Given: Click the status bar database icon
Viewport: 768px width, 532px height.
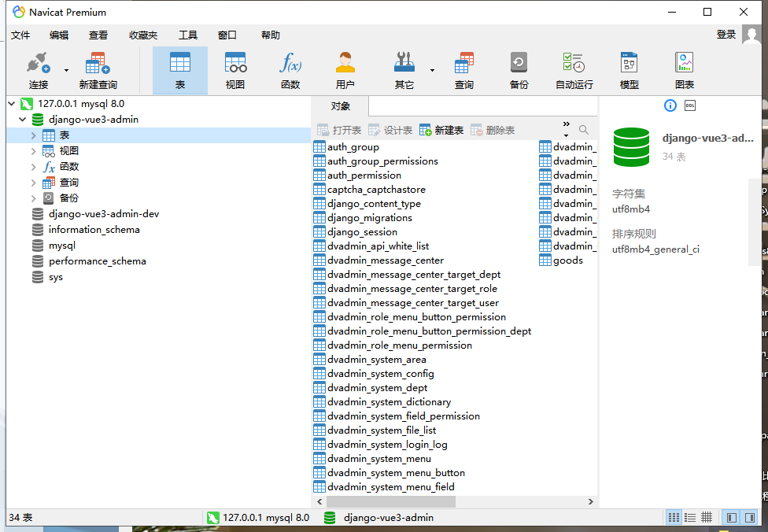Looking at the screenshot, I should click(330, 518).
